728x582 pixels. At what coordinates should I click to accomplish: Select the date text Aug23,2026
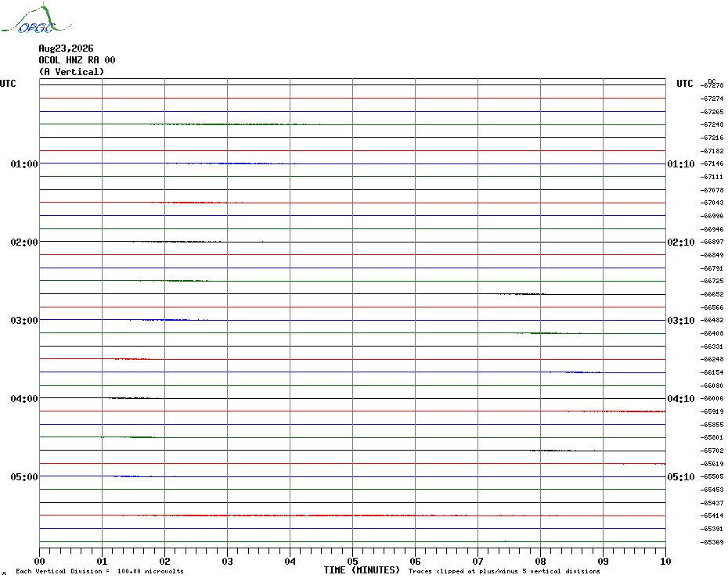[66, 48]
